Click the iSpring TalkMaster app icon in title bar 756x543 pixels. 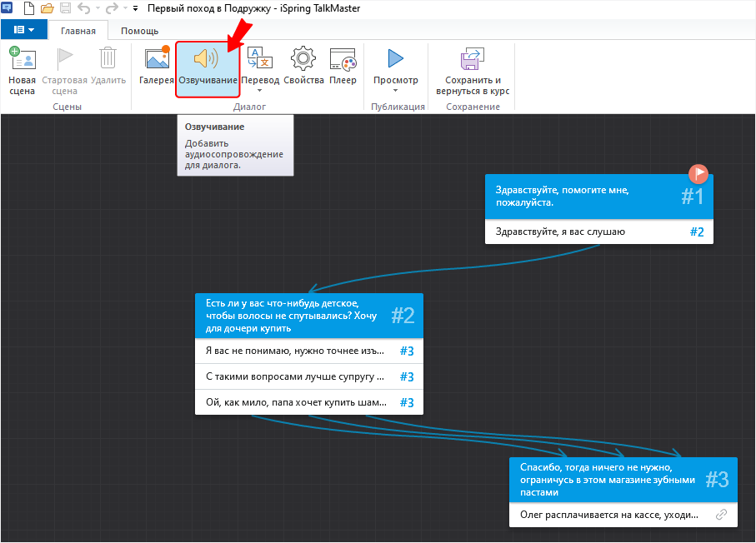[7, 7]
